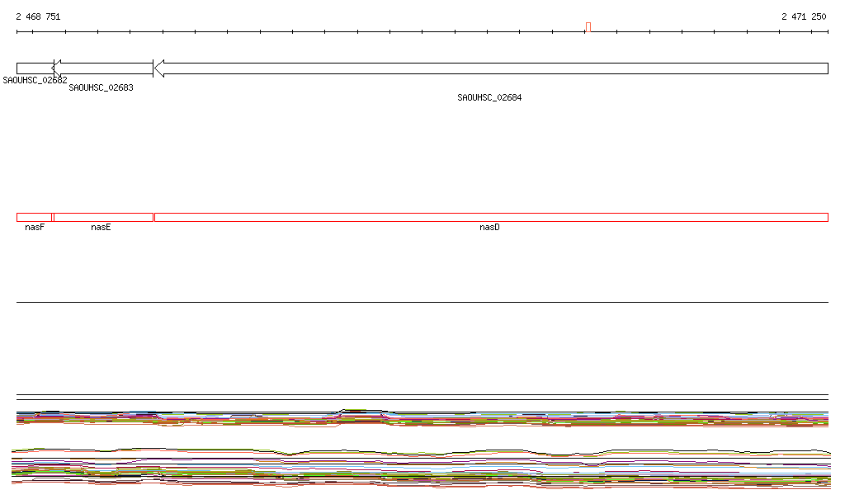Screen dimensions: 845x504
Task: Click the red nasE feature box
Action: [103, 218]
